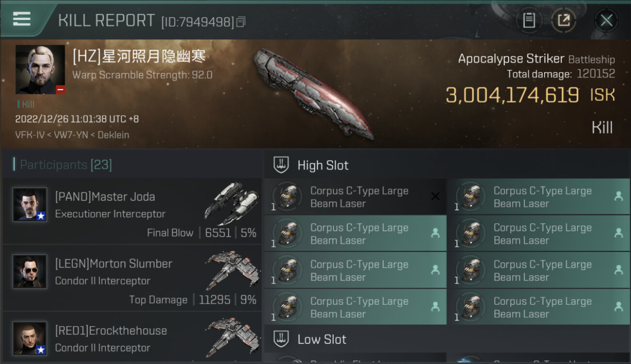Select participant [LEGN]Morton Slumber entry

132,278
